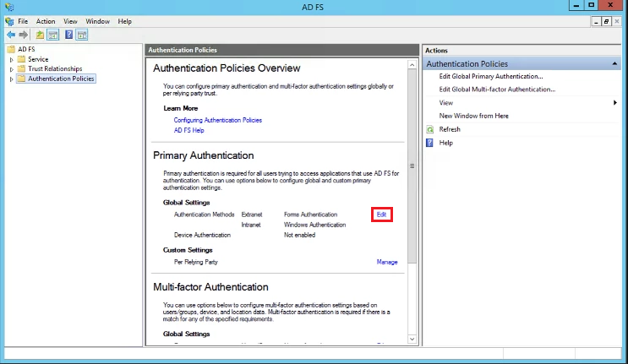Collapse the Authentication Policies actions section
The image size is (628, 364).
614,63
